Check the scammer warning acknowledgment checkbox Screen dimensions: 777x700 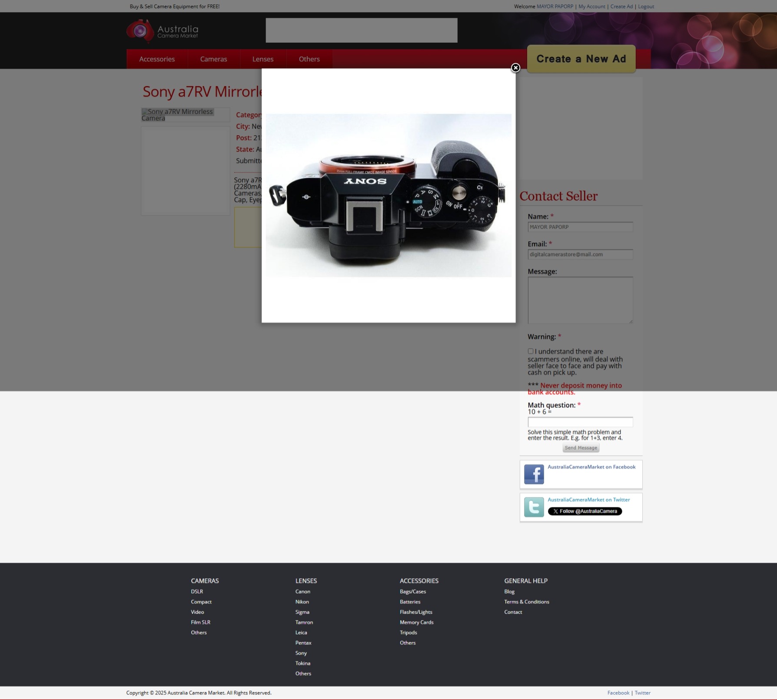pos(531,351)
